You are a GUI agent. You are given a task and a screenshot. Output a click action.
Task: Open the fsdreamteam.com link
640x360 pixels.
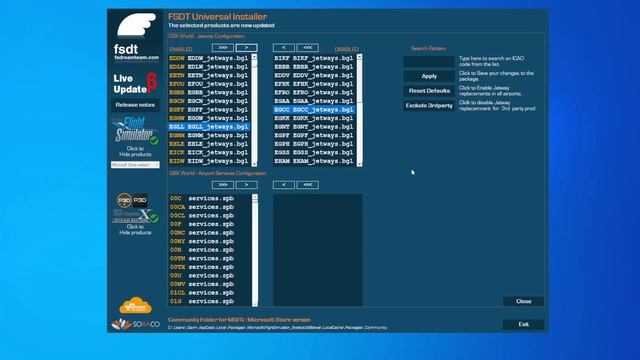point(136,58)
